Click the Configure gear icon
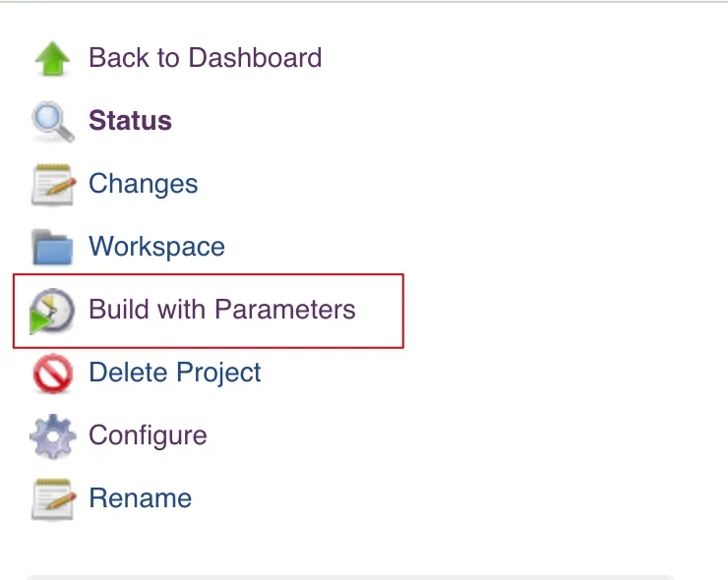Image resolution: width=728 pixels, height=580 pixels. (53, 436)
